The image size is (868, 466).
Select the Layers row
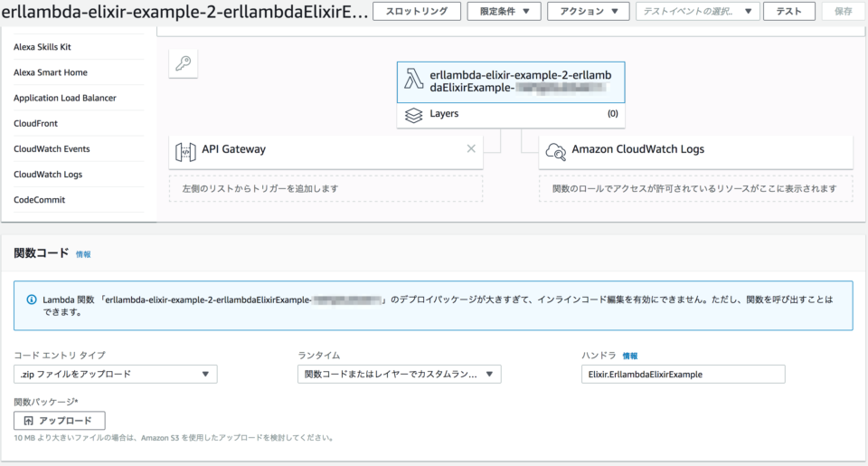pos(510,115)
